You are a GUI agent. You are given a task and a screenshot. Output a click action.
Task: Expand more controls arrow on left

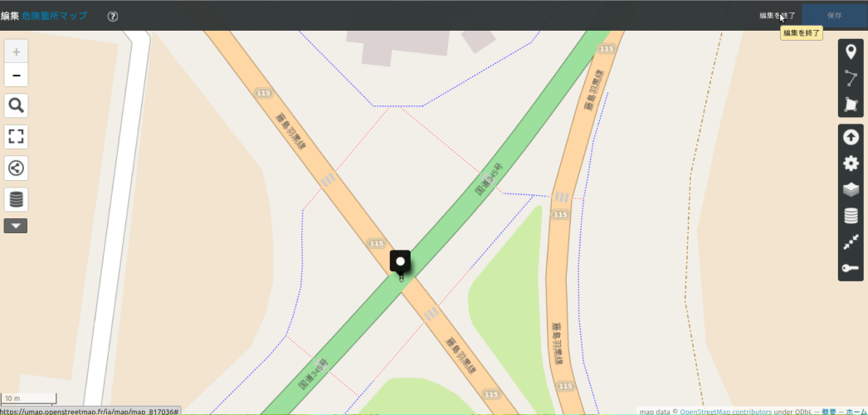tap(16, 226)
